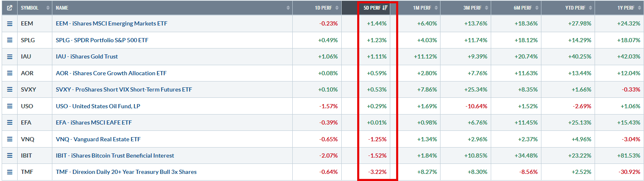The image size is (644, 181).
Task: Open the row menu icon for USO
Action: point(10,106)
